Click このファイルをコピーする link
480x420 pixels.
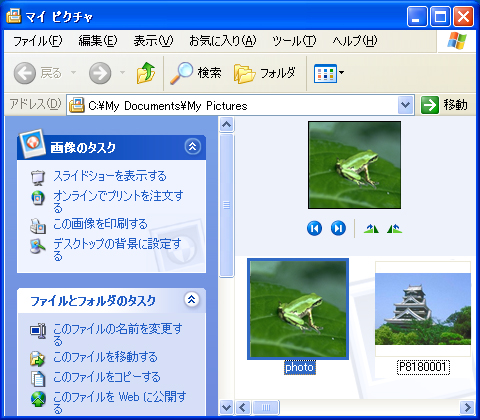107,377
